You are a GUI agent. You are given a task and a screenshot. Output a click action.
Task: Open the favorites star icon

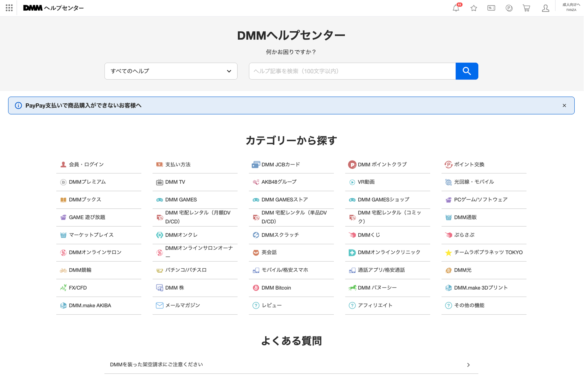coord(474,8)
